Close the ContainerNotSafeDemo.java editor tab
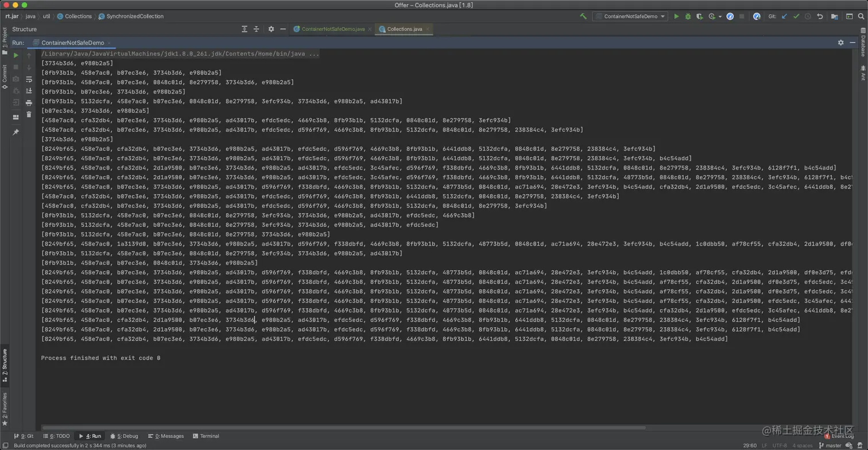Image resolution: width=868 pixels, height=450 pixels. [x=370, y=29]
